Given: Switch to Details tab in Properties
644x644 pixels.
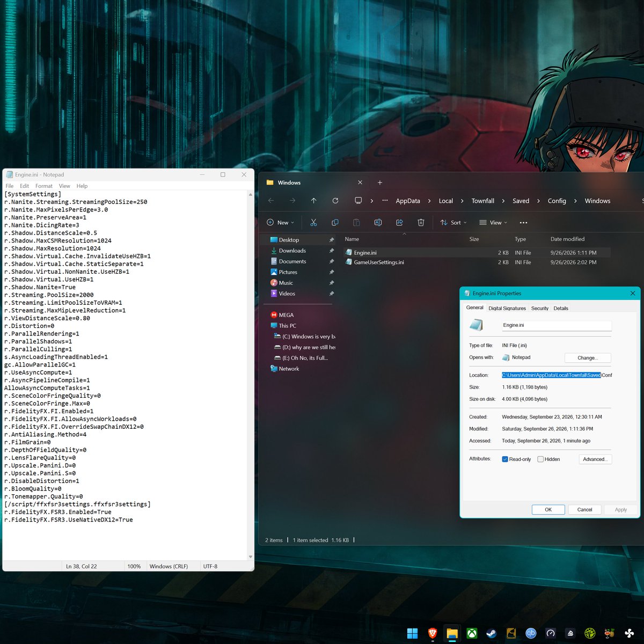Looking at the screenshot, I should [561, 308].
